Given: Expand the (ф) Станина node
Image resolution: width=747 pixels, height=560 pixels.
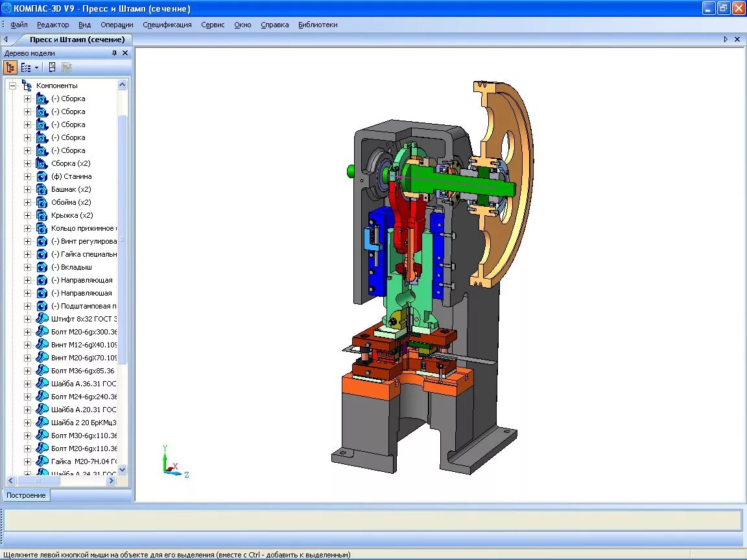Looking at the screenshot, I should coord(27,176).
